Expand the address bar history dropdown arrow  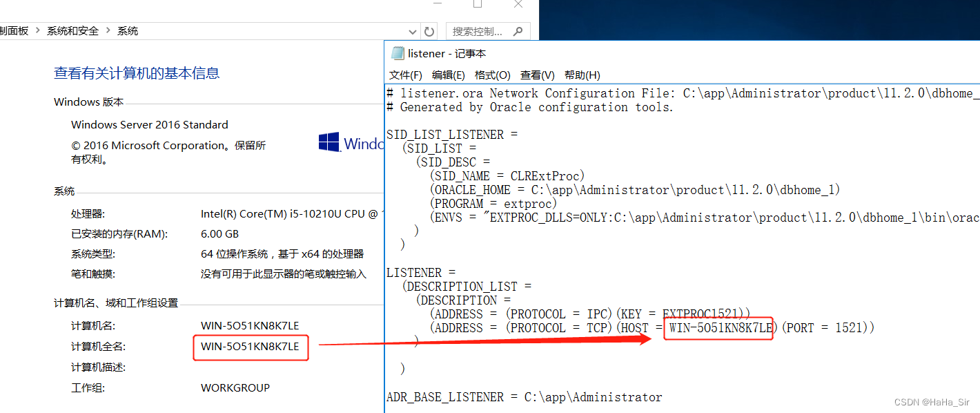click(x=413, y=31)
